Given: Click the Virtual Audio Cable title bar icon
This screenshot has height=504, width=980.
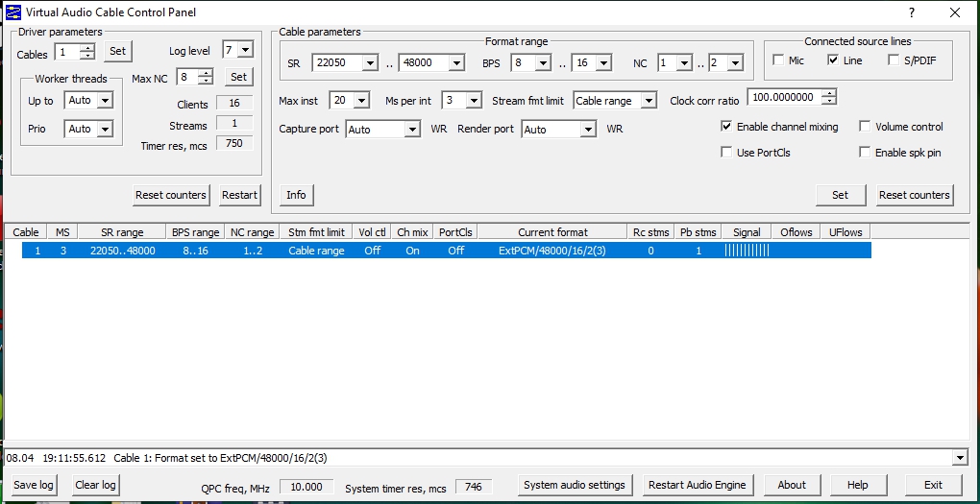Looking at the screenshot, I should click(13, 12).
